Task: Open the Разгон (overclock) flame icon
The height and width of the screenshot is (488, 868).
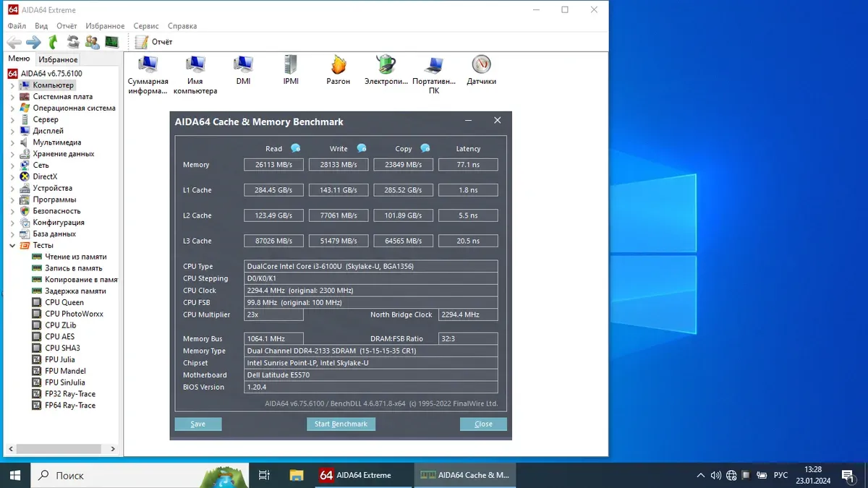Action: click(338, 65)
